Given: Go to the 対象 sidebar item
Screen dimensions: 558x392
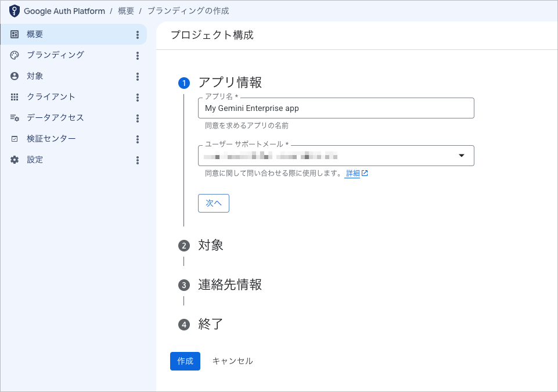Looking at the screenshot, I should (x=74, y=76).
